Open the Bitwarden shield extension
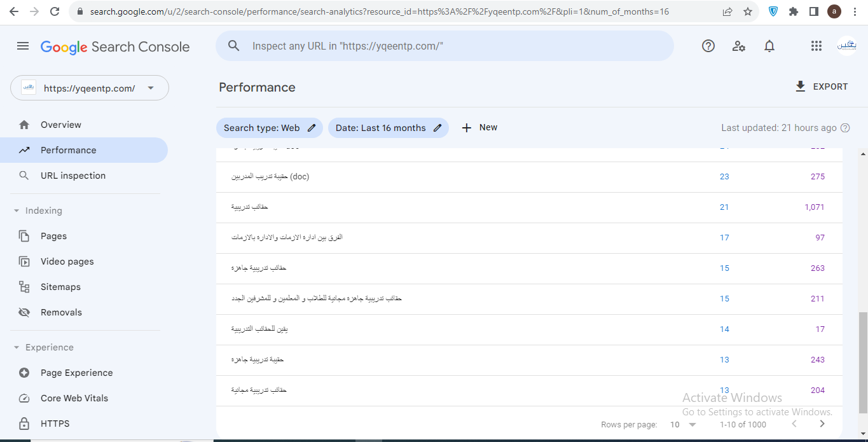868x442 pixels. pyautogui.click(x=773, y=11)
